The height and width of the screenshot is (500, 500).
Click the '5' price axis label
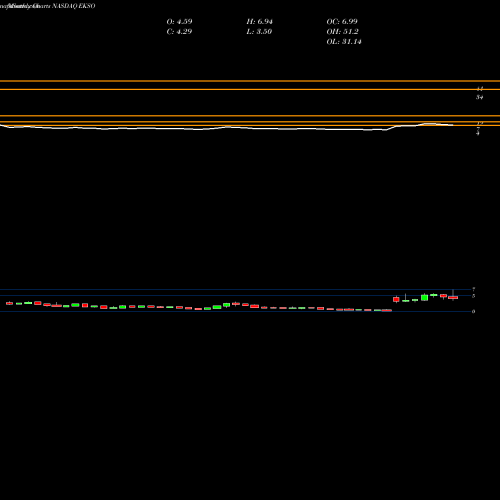click(x=473, y=296)
